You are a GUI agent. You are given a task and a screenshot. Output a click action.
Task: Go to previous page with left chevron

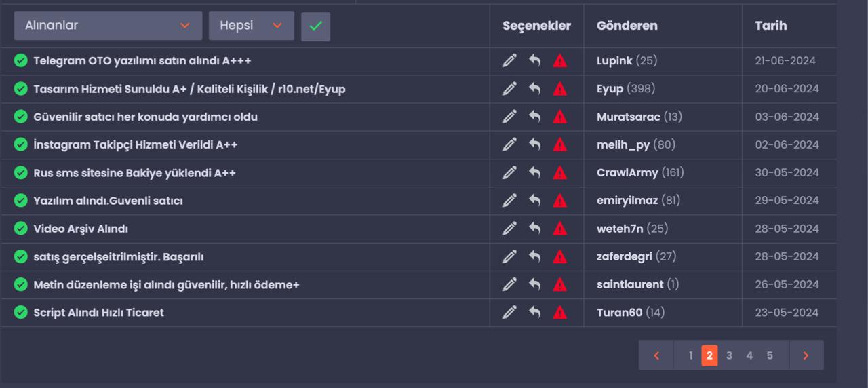pyautogui.click(x=656, y=355)
